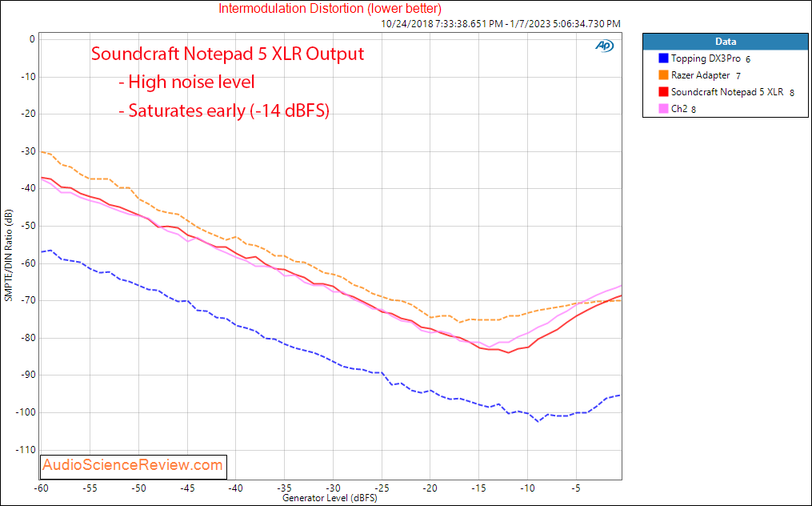Click the '-40' tick on the x-axis
Viewport: 812px width, 506px height.
(x=236, y=488)
